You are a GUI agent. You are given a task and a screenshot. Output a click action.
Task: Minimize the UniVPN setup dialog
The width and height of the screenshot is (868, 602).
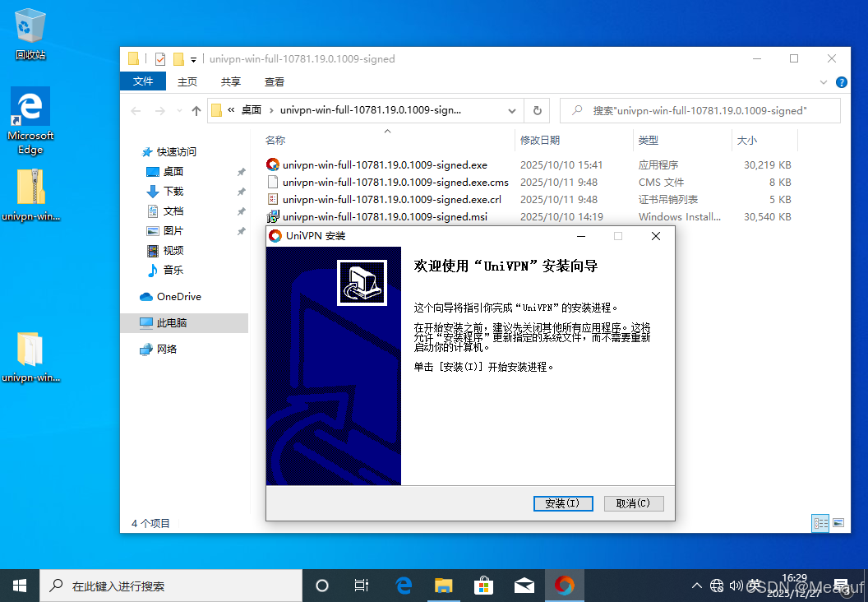pos(580,236)
